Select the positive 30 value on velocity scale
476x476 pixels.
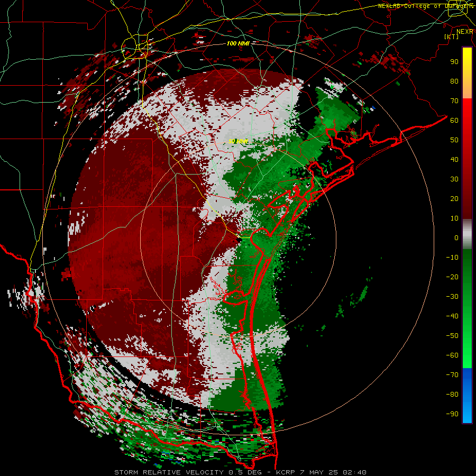pos(454,179)
